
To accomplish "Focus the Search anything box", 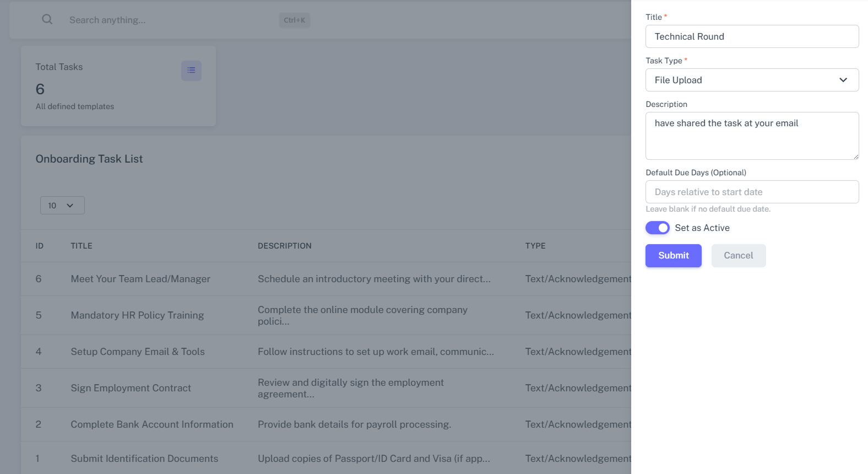I will (x=165, y=20).
